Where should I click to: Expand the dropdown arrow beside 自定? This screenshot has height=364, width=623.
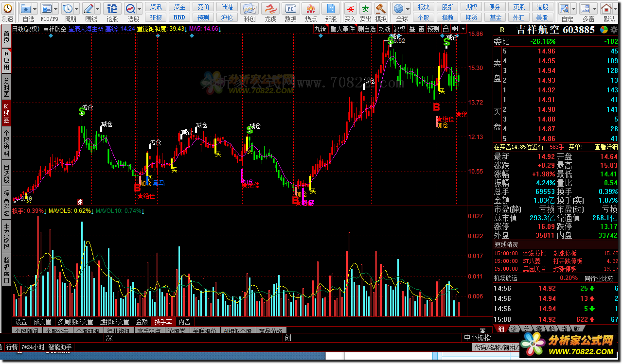574,9
